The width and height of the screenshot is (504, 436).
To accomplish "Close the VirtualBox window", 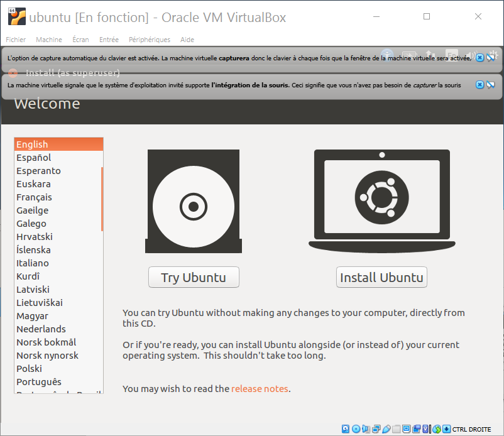I will pyautogui.click(x=478, y=16).
